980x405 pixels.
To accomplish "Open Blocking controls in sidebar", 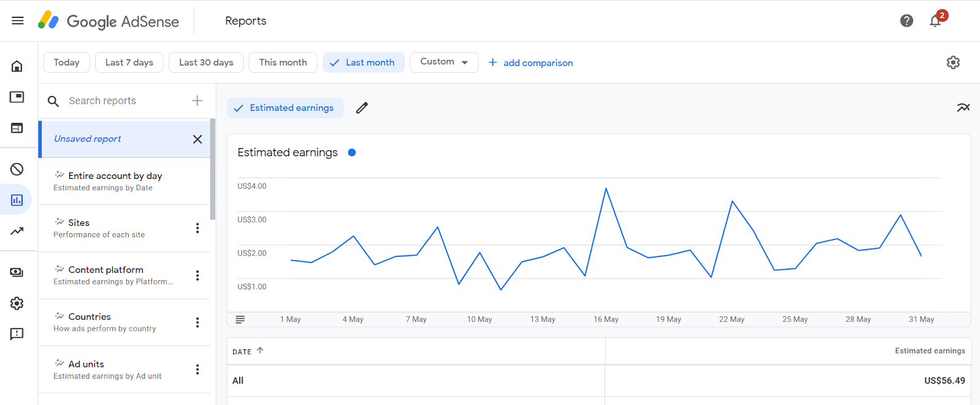I will click(17, 169).
